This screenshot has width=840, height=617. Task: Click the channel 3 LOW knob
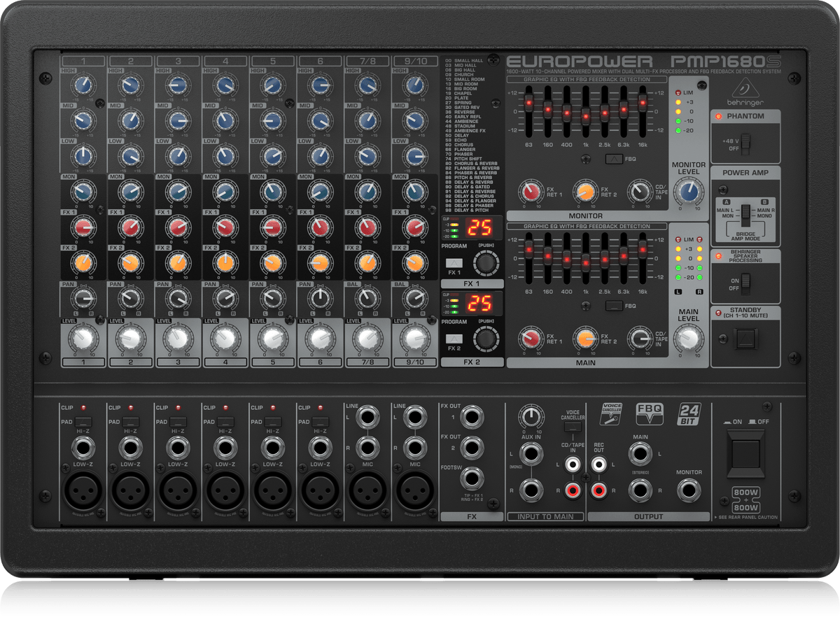[x=178, y=155]
